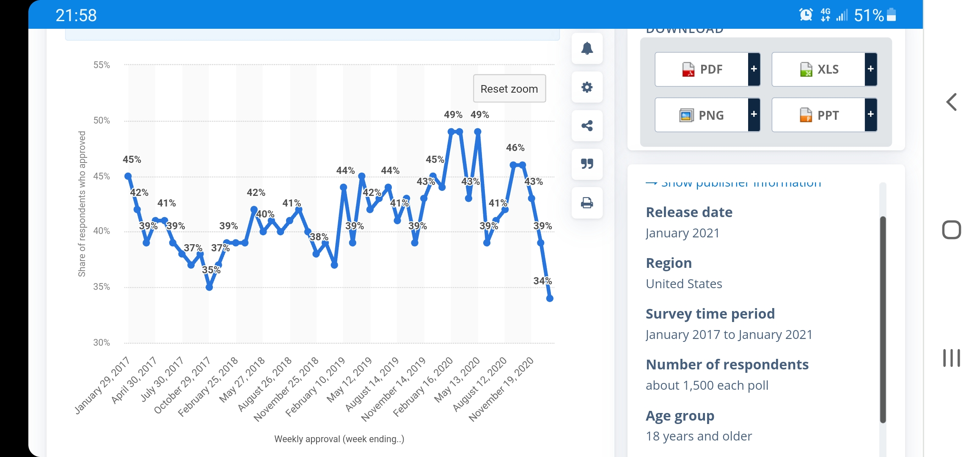Tap the Android recent apps button
Viewport: 980px width, 457px height.
[x=952, y=358]
